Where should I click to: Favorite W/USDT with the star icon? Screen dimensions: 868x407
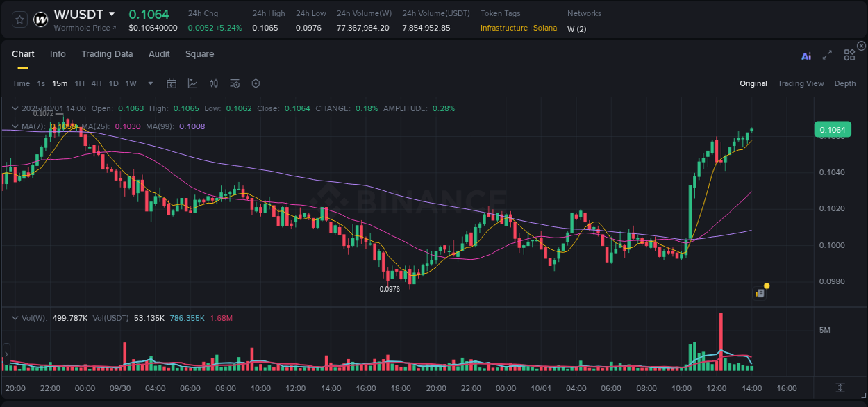(x=19, y=19)
